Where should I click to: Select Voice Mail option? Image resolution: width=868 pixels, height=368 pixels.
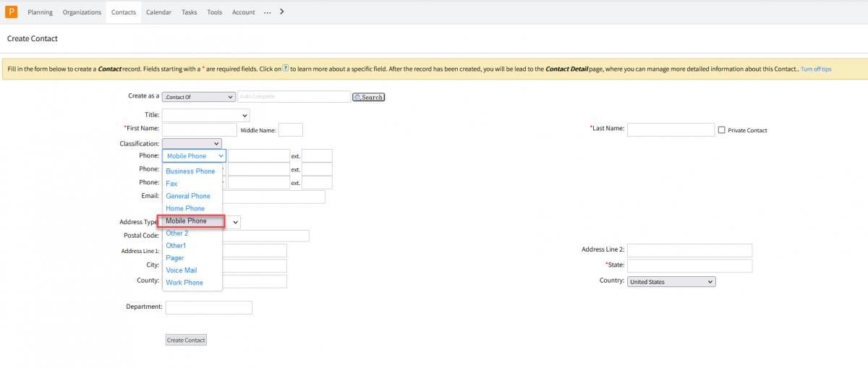point(182,270)
